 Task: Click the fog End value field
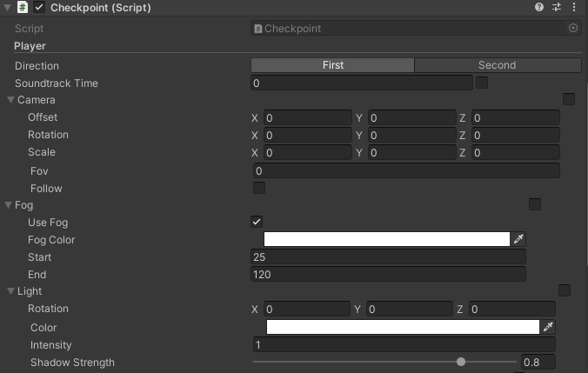click(x=388, y=275)
